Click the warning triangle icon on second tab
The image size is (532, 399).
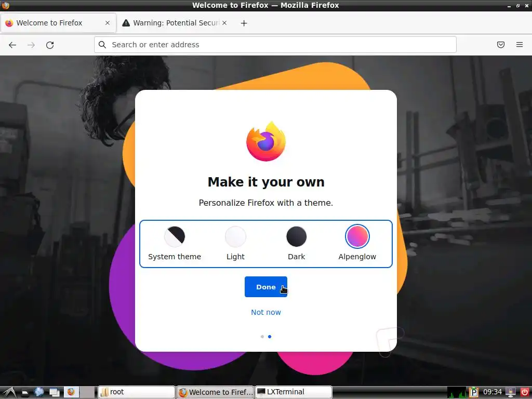click(x=126, y=23)
